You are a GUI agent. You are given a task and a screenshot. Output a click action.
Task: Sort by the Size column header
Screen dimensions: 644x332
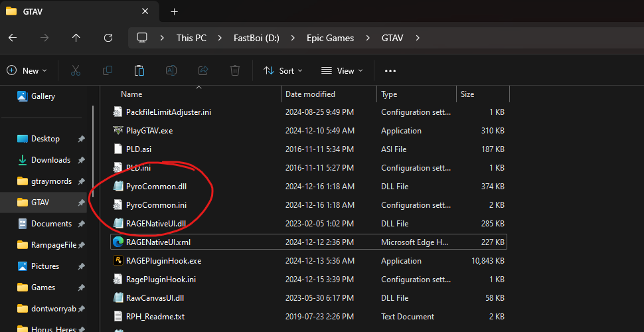pos(467,94)
